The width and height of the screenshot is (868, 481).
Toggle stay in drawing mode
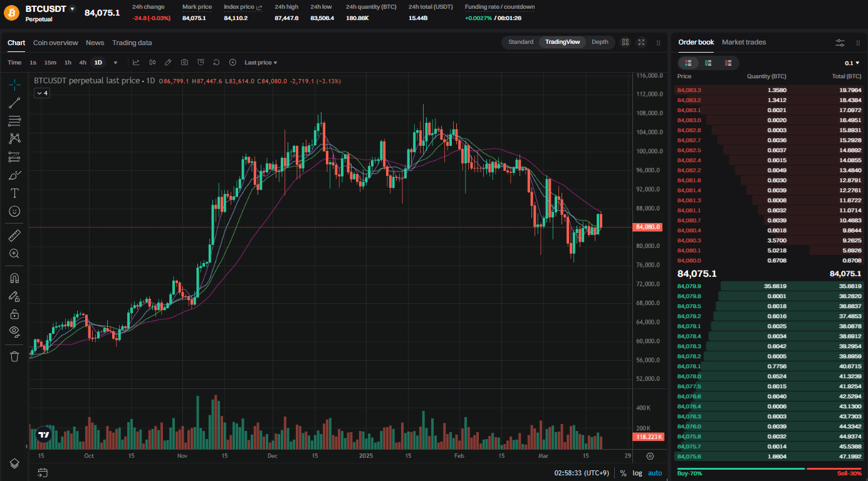(14, 296)
